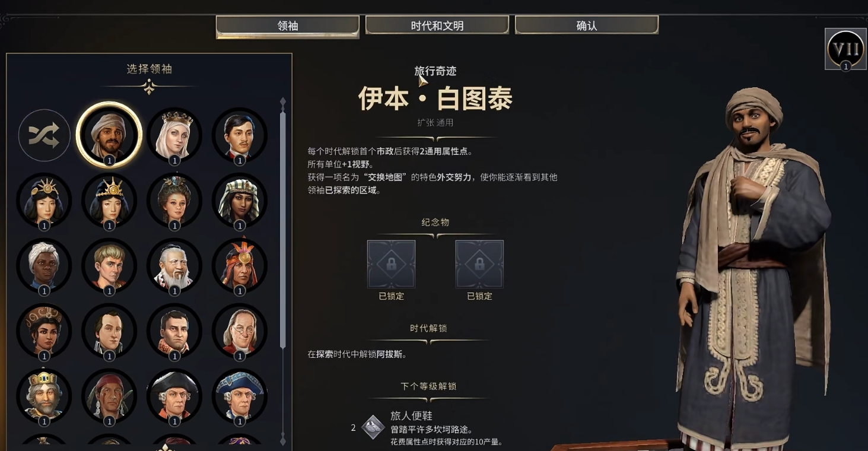868x451 pixels.
Task: Click the 确认 button
Action: point(587,26)
